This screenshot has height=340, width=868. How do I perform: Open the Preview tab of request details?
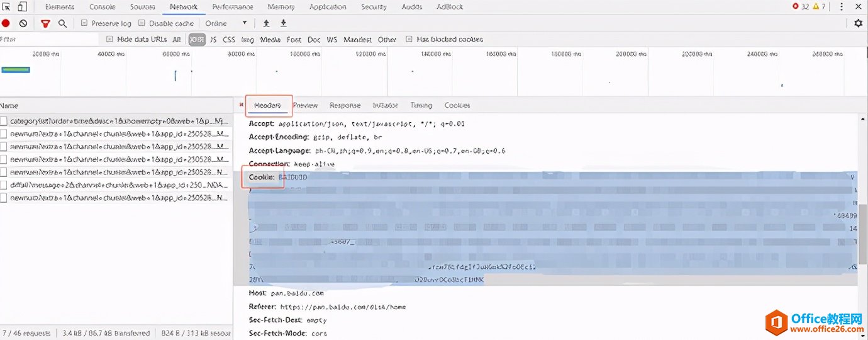pyautogui.click(x=305, y=105)
